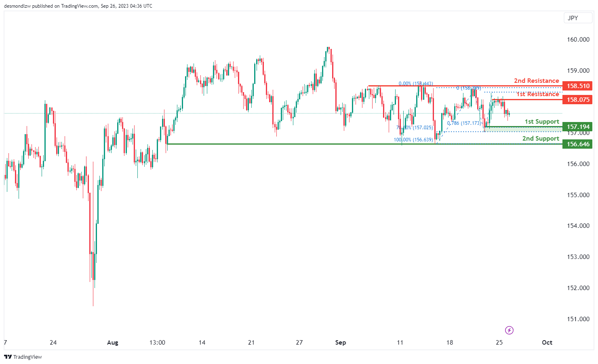Click the 0.00% Fibonacci label at top
This screenshot has width=598, height=364.
pos(415,84)
